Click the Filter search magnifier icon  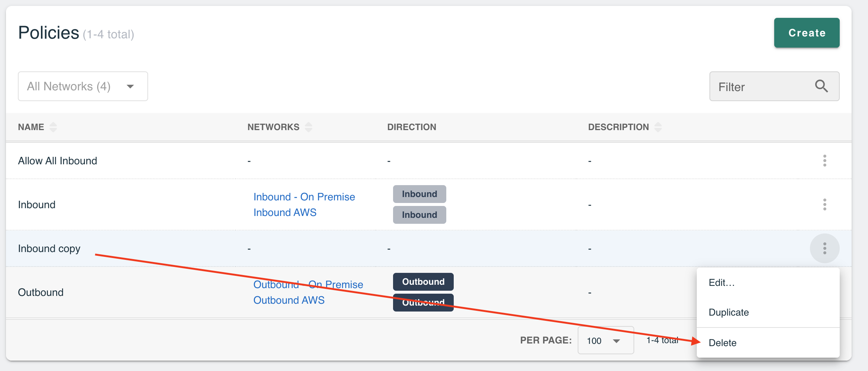[x=821, y=86]
